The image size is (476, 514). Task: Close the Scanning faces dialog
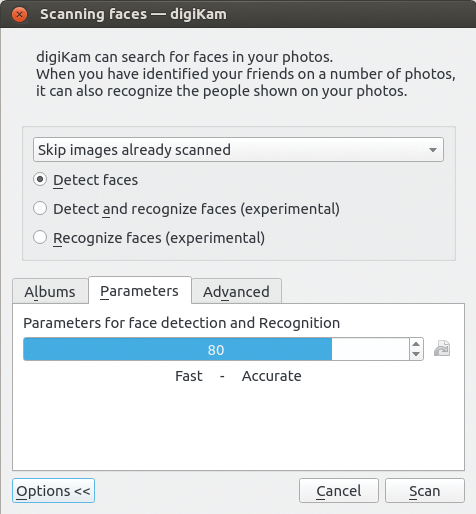pyautogui.click(x=19, y=14)
